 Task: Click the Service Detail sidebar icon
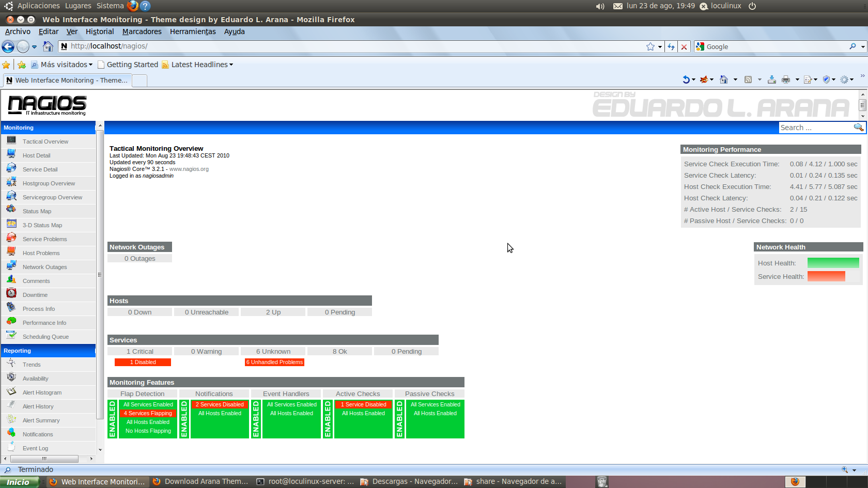(11, 168)
